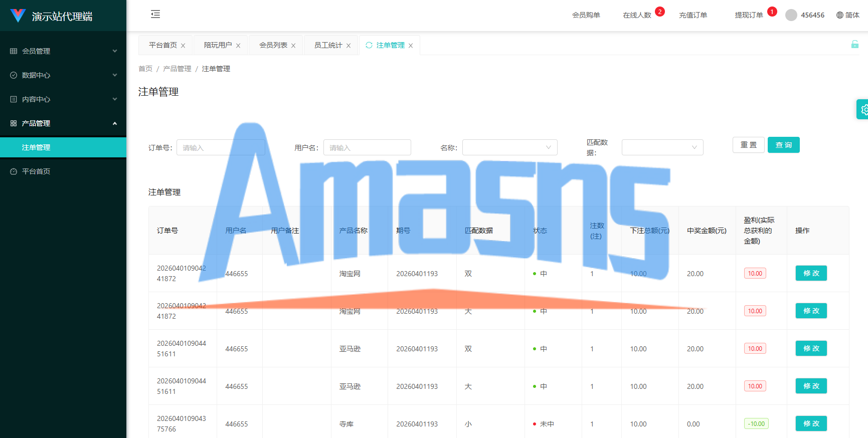The height and width of the screenshot is (438, 868).
Task: Click 修改 for the first 淘宝网 双 row
Action: pyautogui.click(x=811, y=273)
